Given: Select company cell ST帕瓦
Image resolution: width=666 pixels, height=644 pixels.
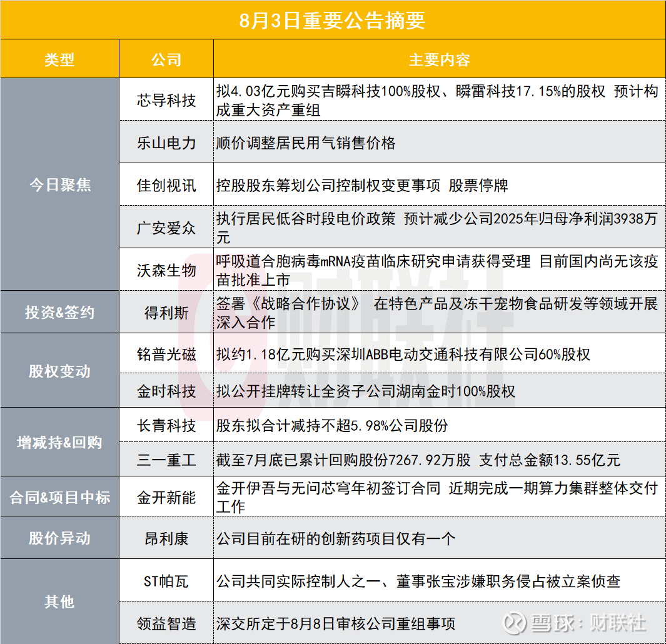Looking at the screenshot, I should 166,581.
